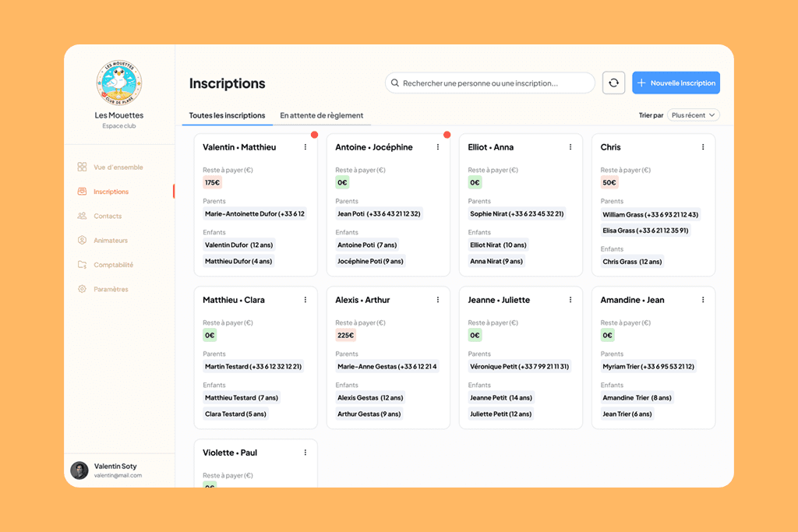
Task: Open Paramètres from the sidebar
Action: (111, 290)
